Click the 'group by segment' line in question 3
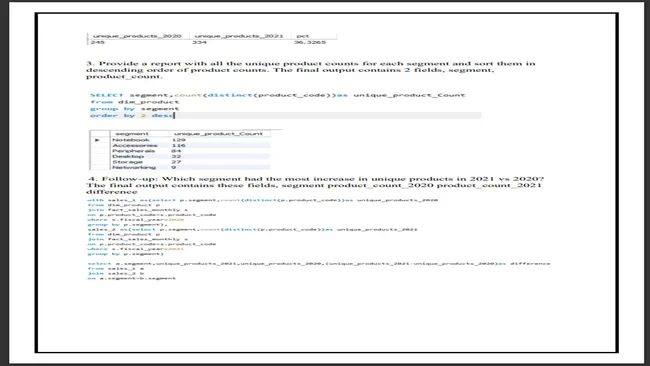The image size is (650, 366). click(x=134, y=109)
